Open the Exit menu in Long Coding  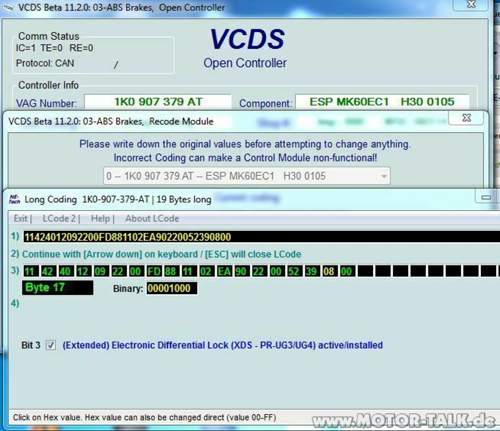pos(20,219)
